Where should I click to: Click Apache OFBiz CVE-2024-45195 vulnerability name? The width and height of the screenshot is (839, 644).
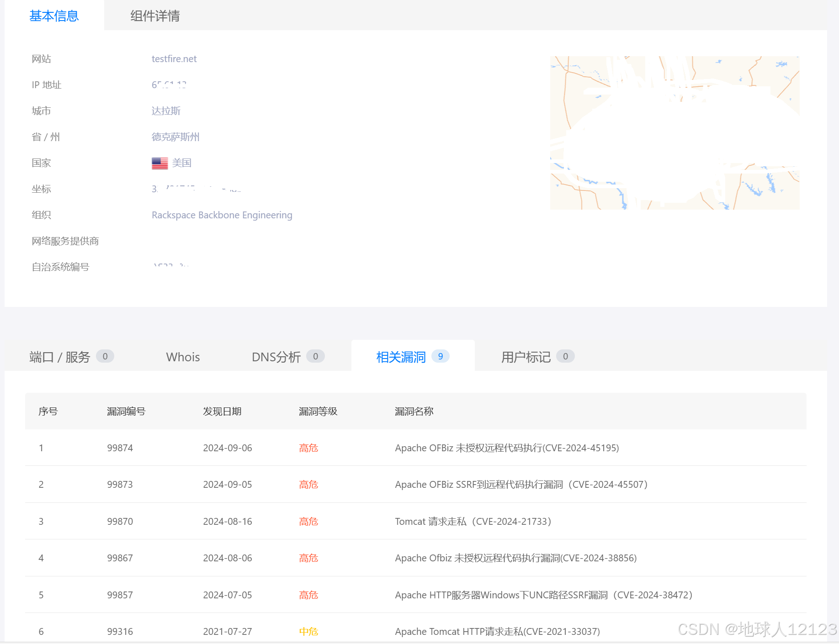507,448
